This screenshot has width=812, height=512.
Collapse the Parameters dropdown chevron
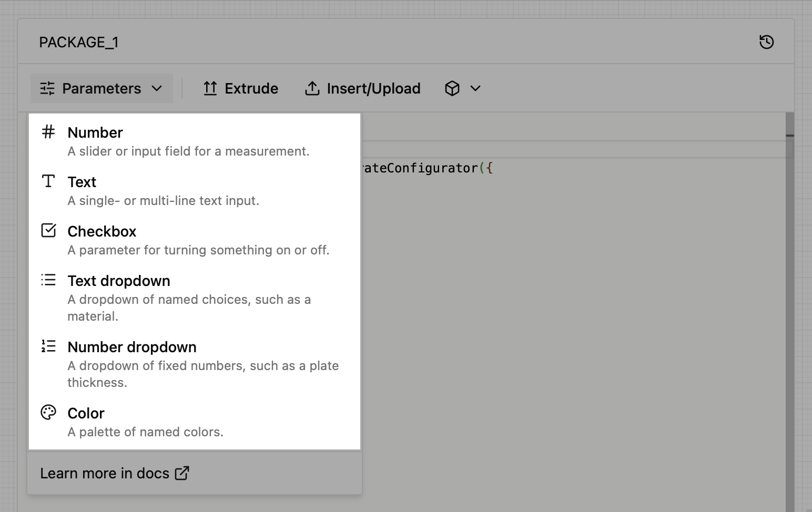point(157,88)
